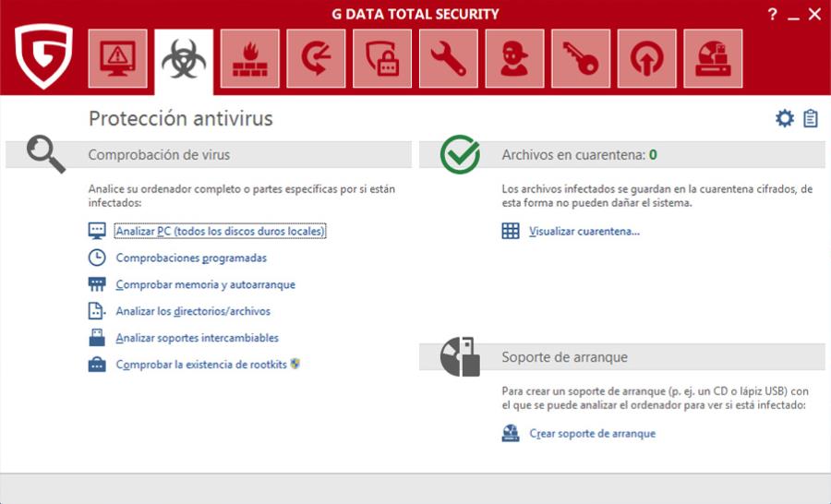Click the toolbox icon for rootkit check

(97, 364)
